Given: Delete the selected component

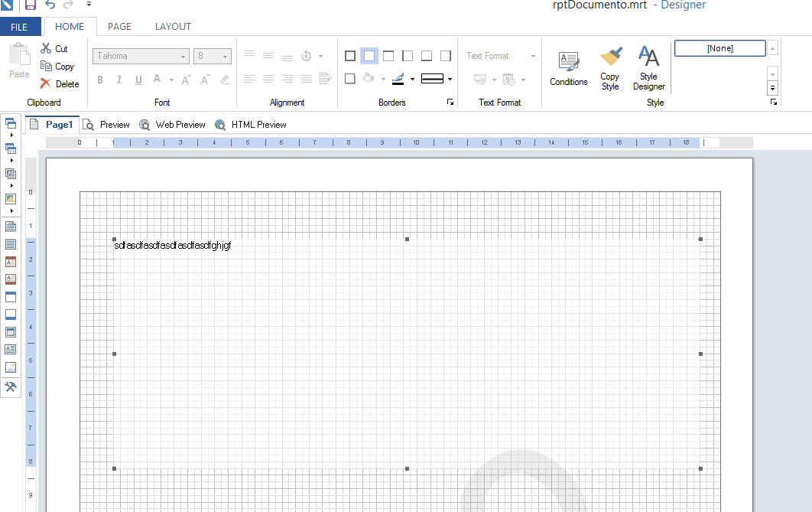Looking at the screenshot, I should (60, 84).
